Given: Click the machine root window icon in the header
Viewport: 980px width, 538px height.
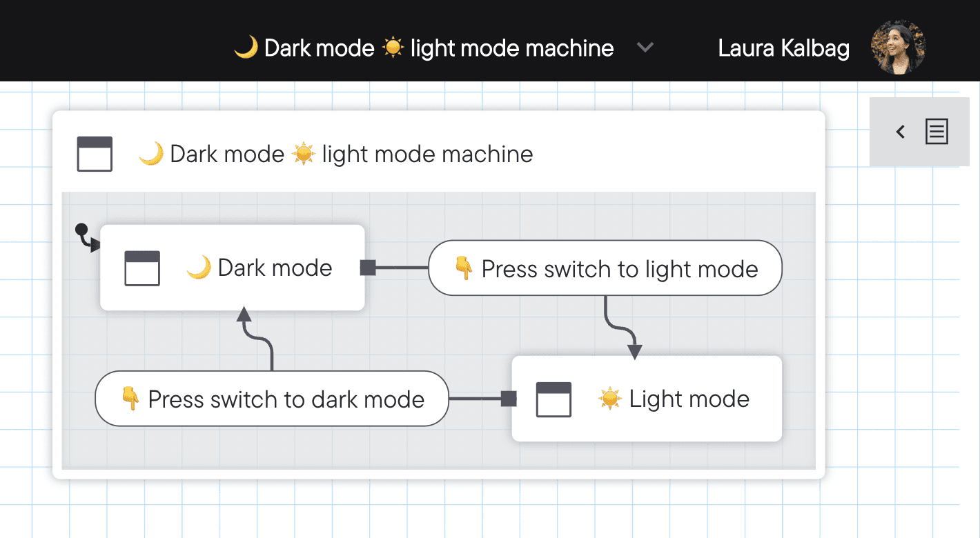Looking at the screenshot, I should 95,153.
